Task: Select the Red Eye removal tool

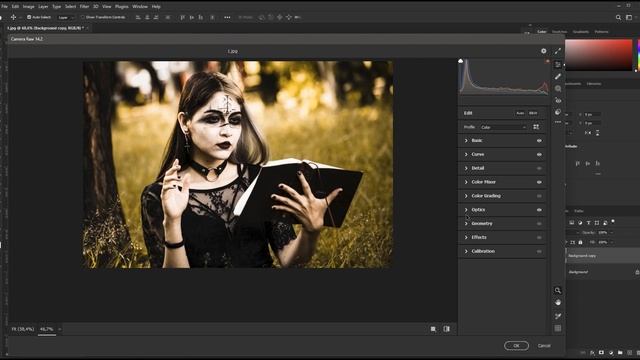Action: point(558,100)
